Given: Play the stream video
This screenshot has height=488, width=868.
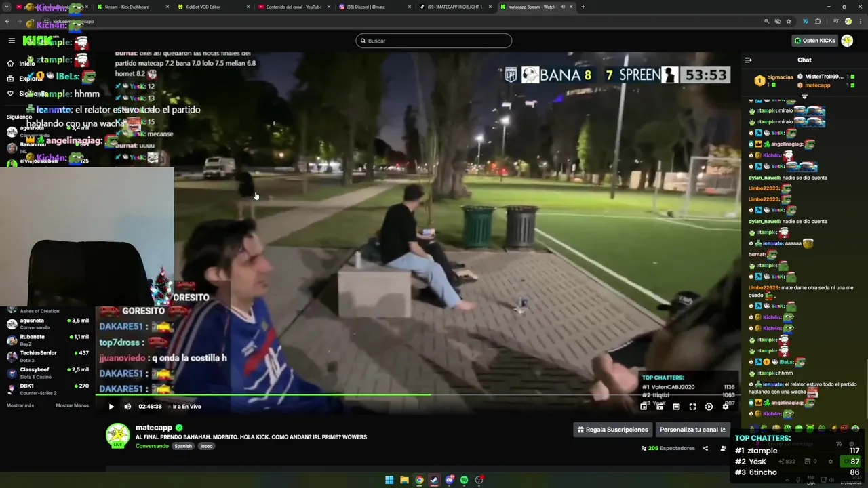Looking at the screenshot, I should click(111, 407).
